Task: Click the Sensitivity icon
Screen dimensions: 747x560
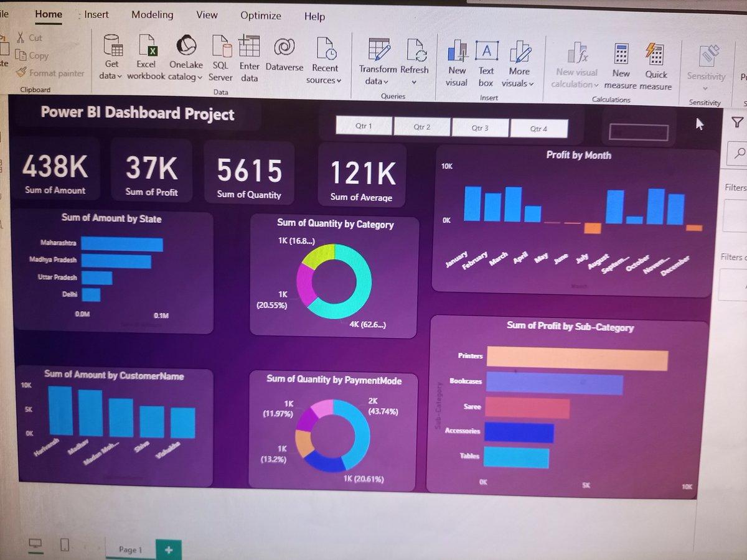Action: click(708, 57)
